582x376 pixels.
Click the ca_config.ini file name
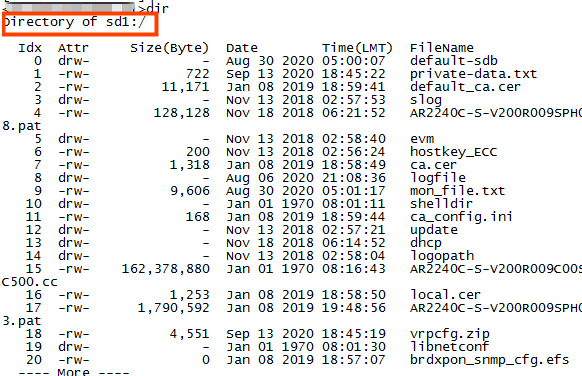[x=461, y=217]
